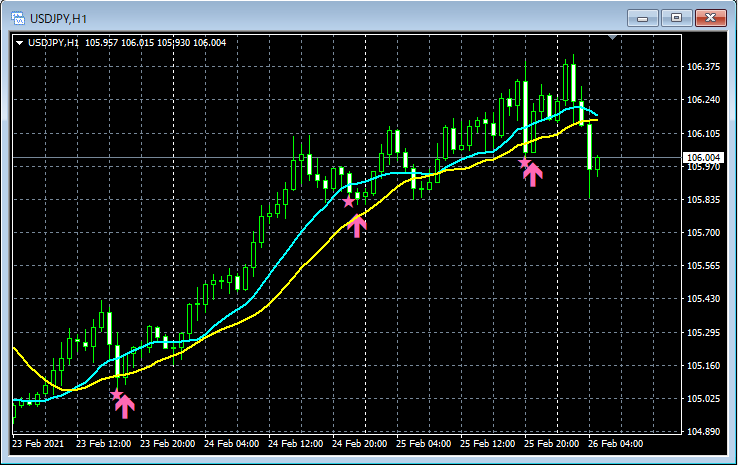This screenshot has width=739, height=465.
Task: Click the USDJPY chart window icon
Action: [x=18, y=18]
